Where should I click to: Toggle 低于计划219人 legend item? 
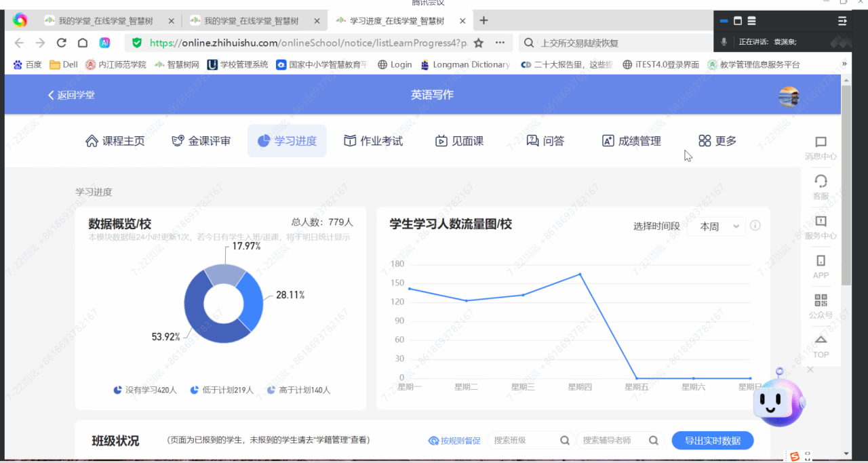222,390
